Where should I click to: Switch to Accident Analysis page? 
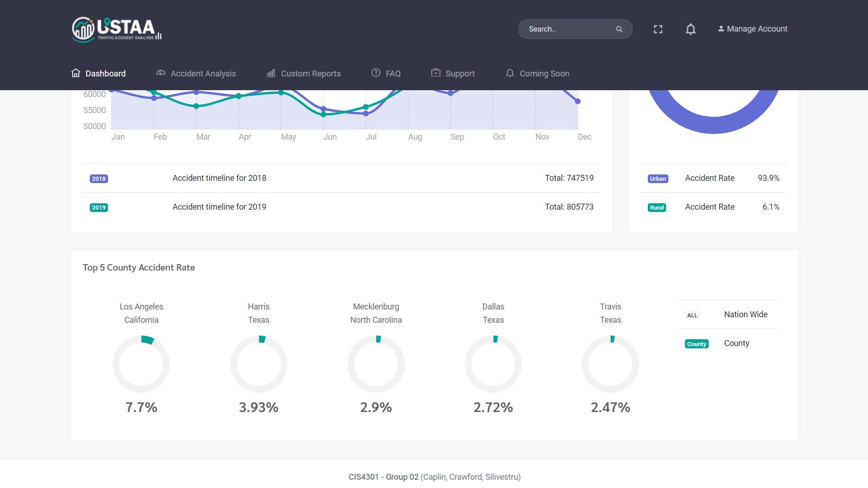pos(203,74)
